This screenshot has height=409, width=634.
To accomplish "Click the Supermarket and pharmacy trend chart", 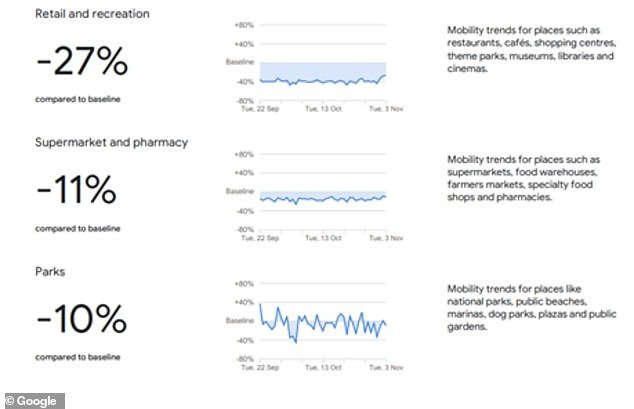I will pos(314,196).
